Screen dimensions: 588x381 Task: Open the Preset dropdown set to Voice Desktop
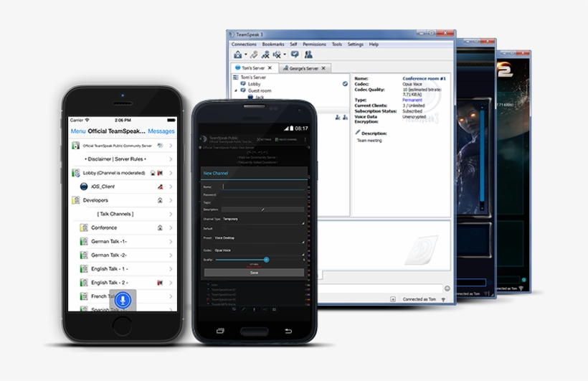pos(259,238)
